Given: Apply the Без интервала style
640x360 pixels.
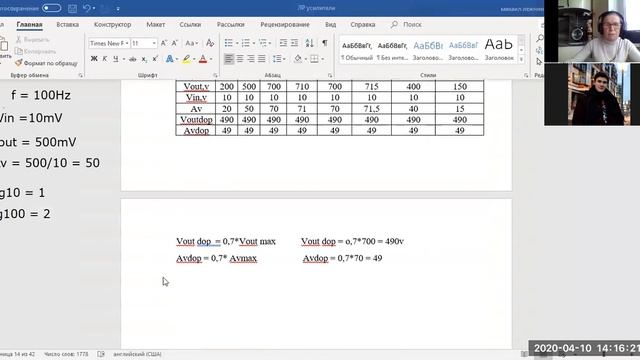Looking at the screenshot, I should pyautogui.click(x=392, y=50).
